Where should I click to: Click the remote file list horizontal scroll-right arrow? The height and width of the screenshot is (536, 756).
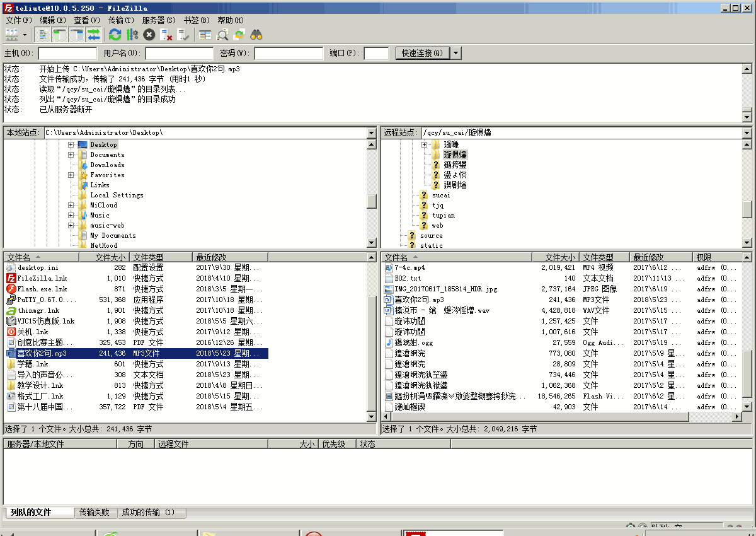pos(737,417)
